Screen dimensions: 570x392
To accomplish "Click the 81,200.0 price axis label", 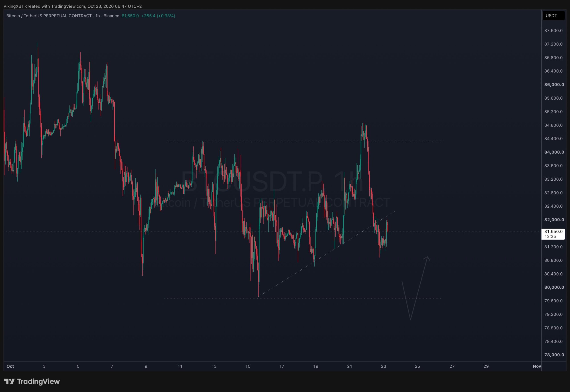I will pyautogui.click(x=553, y=247).
